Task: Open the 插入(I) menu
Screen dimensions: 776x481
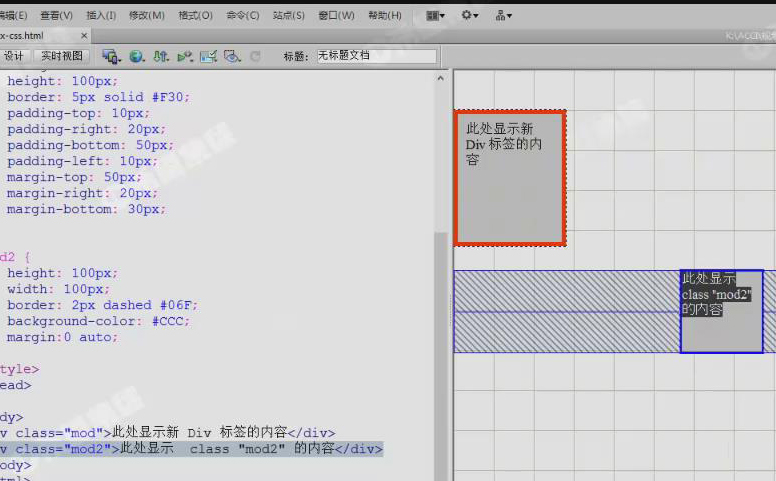Action: tap(101, 15)
